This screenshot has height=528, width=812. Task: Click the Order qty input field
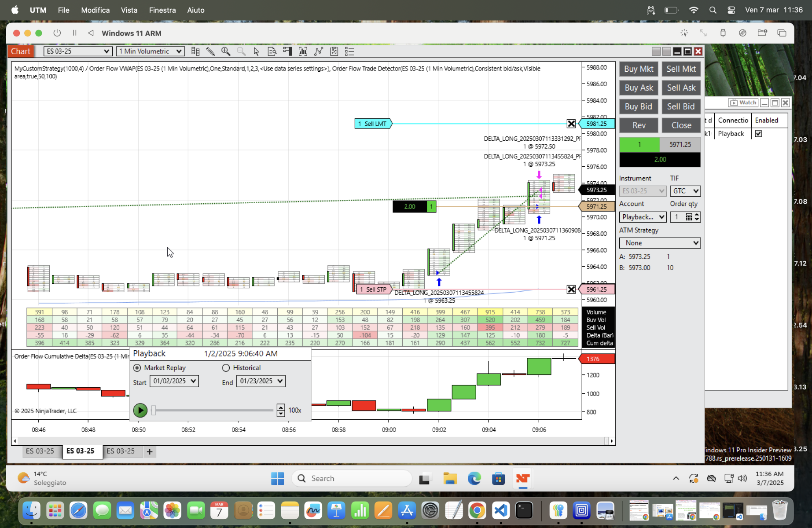coord(678,217)
